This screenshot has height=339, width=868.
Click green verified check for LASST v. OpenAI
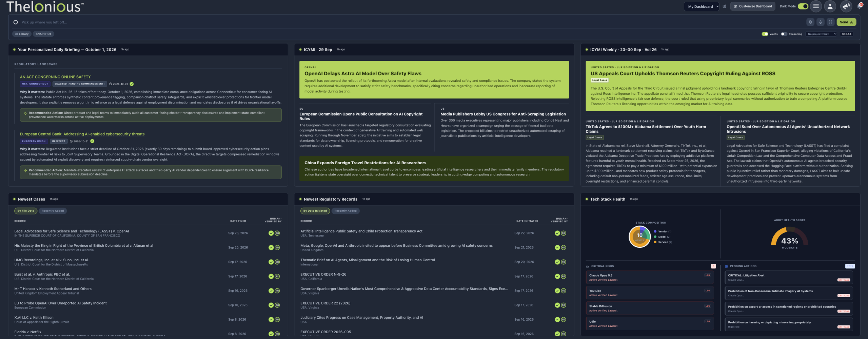click(x=271, y=233)
